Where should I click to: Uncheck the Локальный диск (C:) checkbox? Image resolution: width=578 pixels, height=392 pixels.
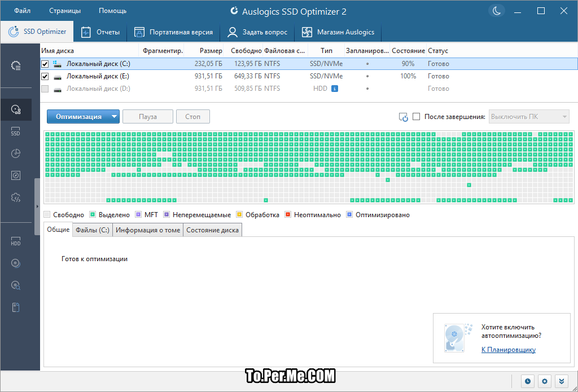45,64
